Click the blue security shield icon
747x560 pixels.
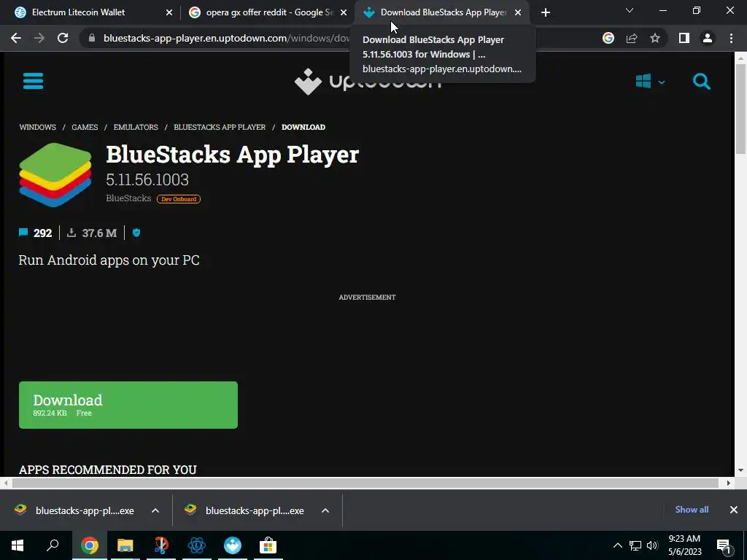(x=136, y=233)
